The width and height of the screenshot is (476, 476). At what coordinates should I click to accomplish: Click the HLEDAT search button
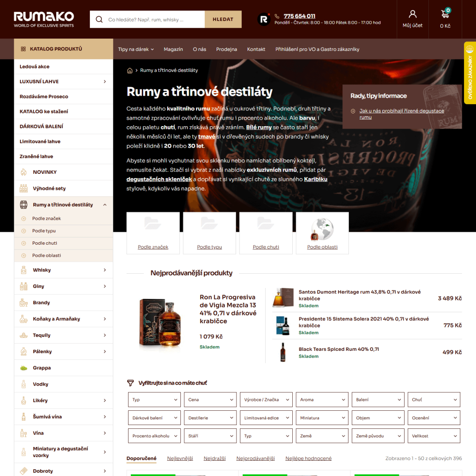(223, 20)
